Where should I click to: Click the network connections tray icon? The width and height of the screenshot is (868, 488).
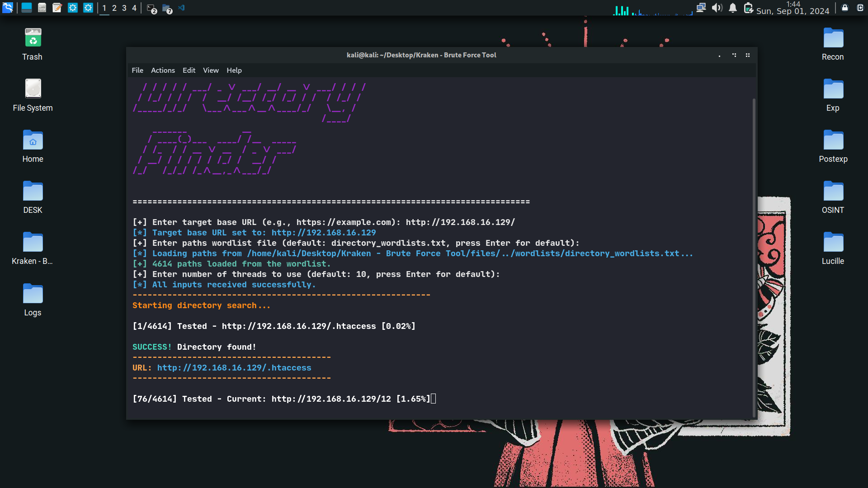tap(701, 8)
